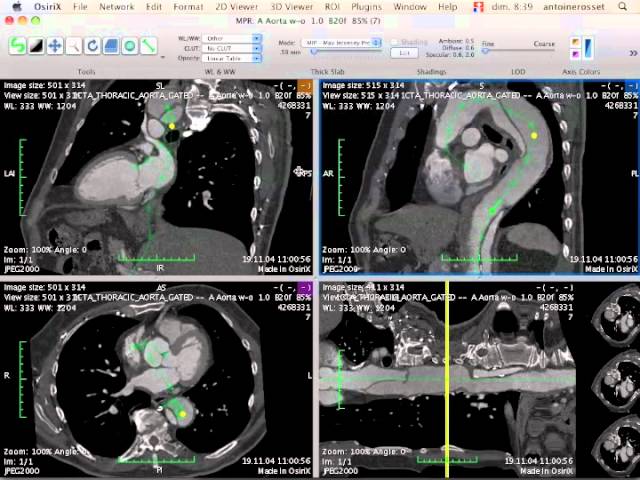Click the antoinerosset user menu

573,7
